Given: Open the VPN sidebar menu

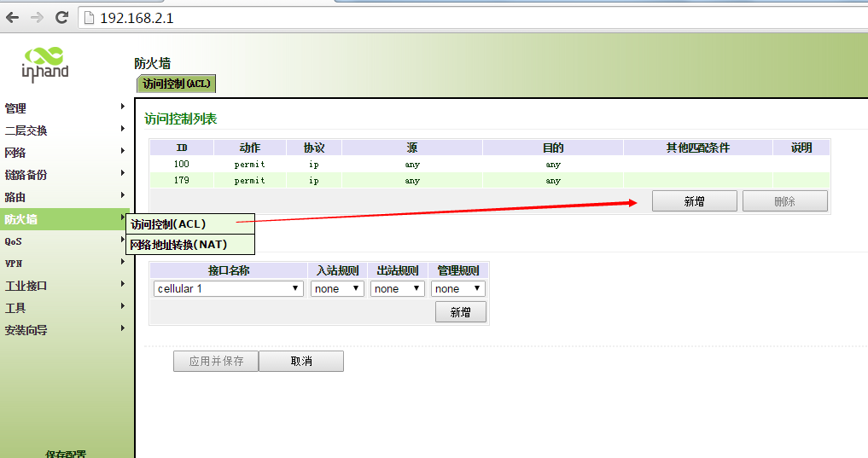Looking at the screenshot, I should 14,264.
